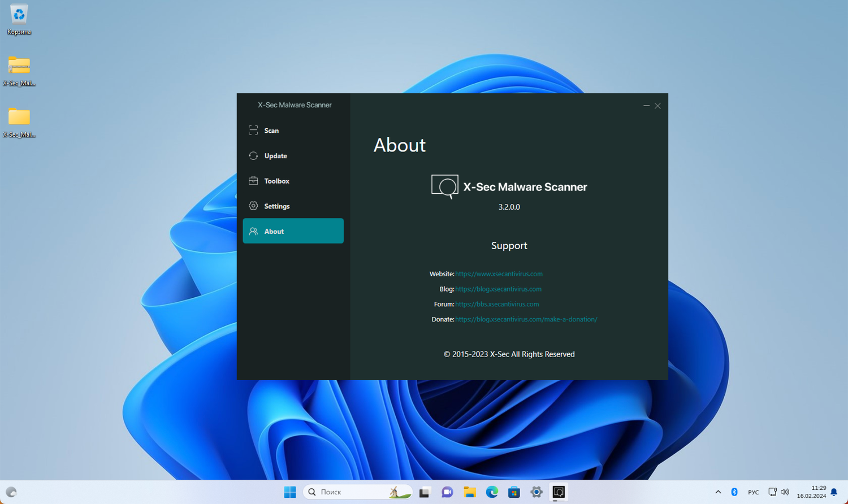Open the Windows Start menu

pyautogui.click(x=290, y=492)
